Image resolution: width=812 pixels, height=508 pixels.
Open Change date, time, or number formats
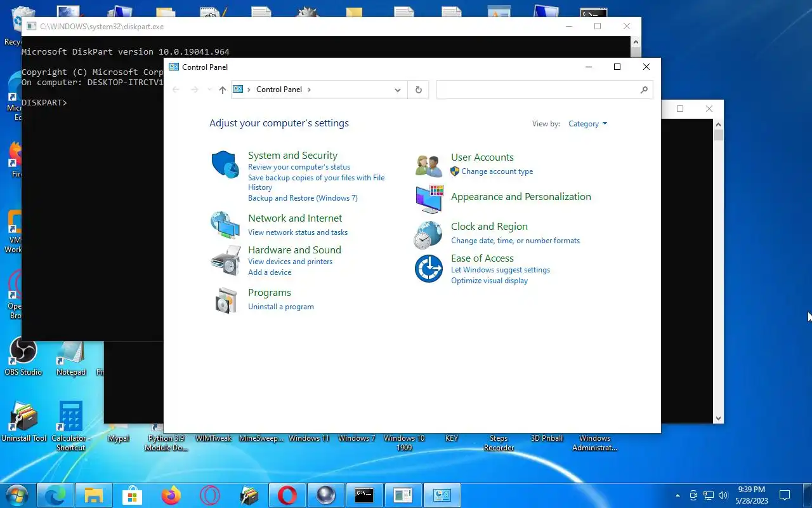(x=515, y=241)
